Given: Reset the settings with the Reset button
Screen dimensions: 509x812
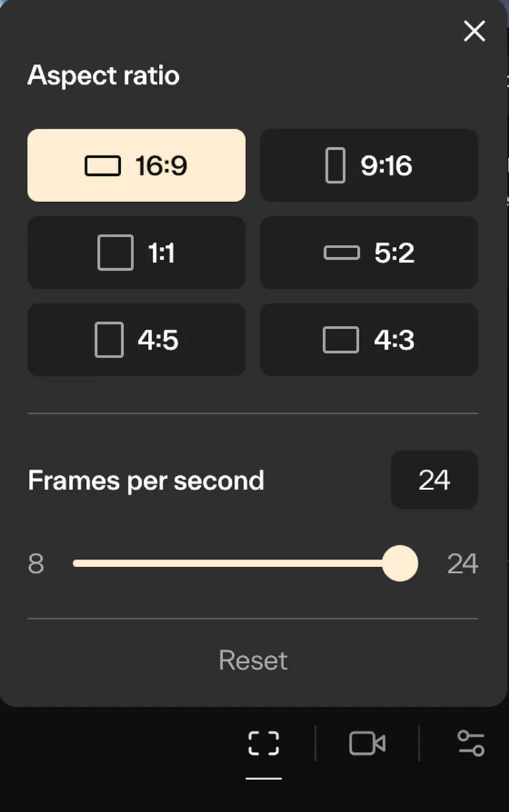Looking at the screenshot, I should click(x=253, y=661).
